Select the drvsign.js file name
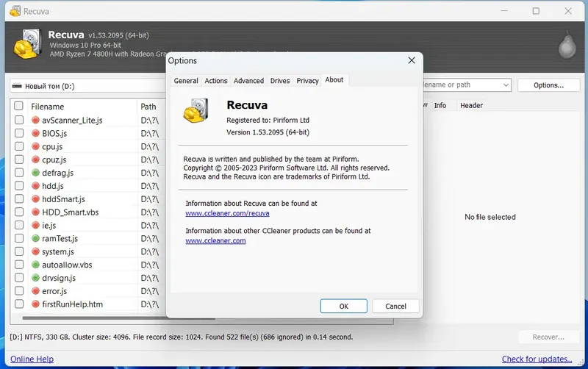Screen dimensions: 588x369 pos(59,278)
